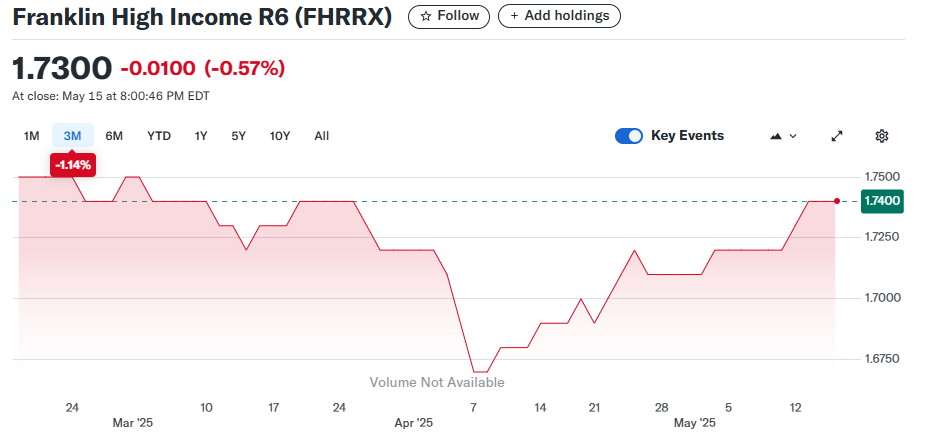Click the May '25 axis label
Image resolution: width=928 pixels, height=442 pixels.
(695, 424)
